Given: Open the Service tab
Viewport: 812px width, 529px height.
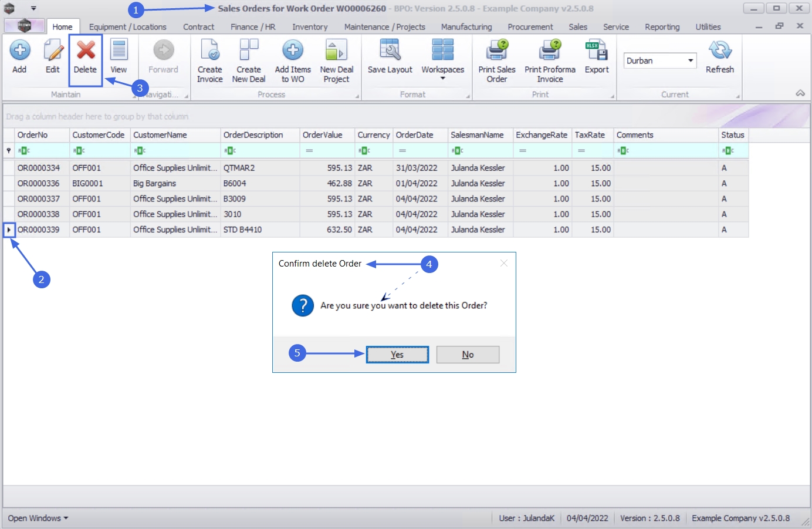Looking at the screenshot, I should 616,27.
